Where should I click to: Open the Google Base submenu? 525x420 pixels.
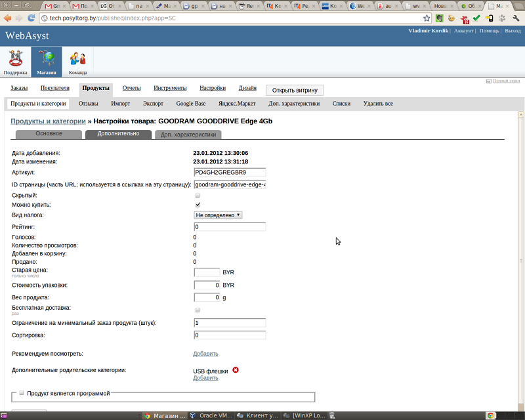click(191, 104)
